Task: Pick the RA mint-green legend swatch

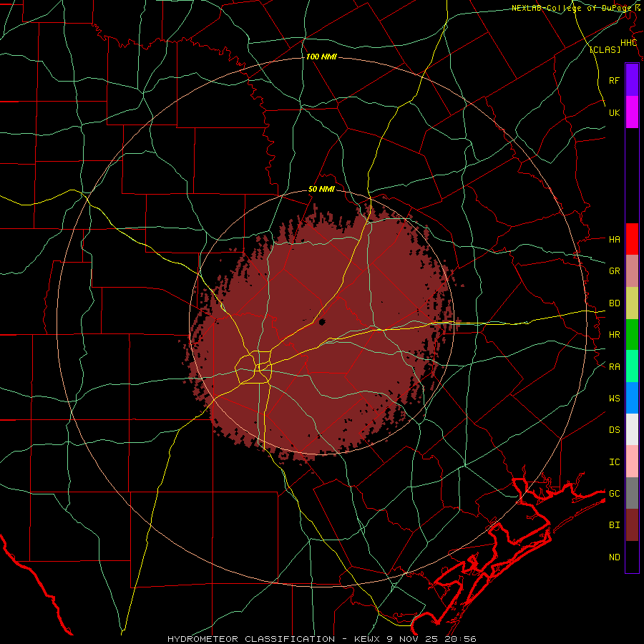Action: tap(632, 366)
